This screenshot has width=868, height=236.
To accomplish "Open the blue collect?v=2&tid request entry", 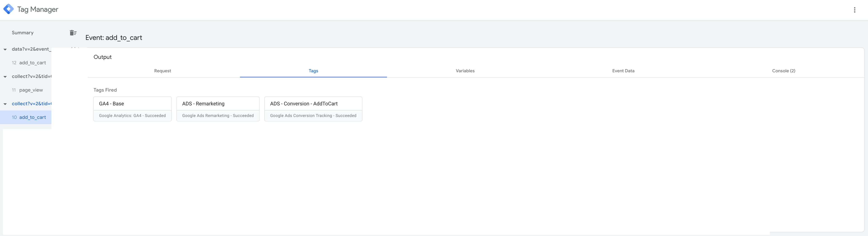I will 31,104.
